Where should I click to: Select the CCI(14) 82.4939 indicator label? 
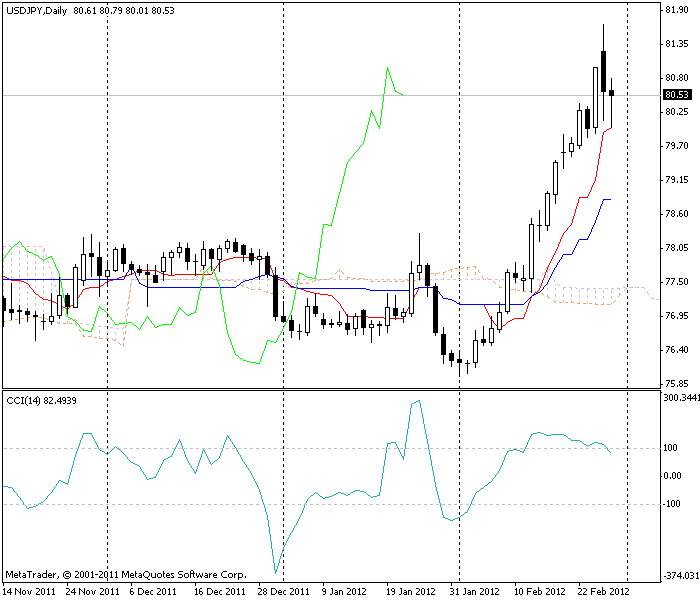click(41, 400)
